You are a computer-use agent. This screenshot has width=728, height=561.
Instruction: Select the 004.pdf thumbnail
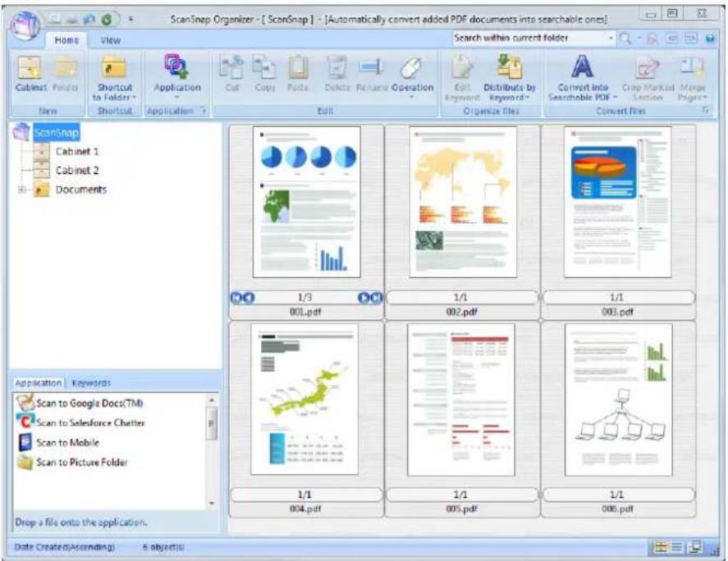[304, 399]
